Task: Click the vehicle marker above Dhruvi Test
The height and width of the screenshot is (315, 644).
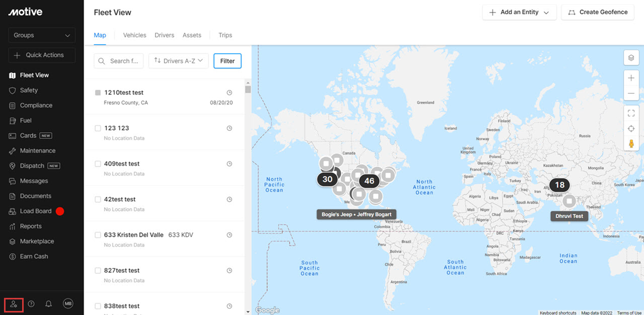Action: tap(569, 201)
